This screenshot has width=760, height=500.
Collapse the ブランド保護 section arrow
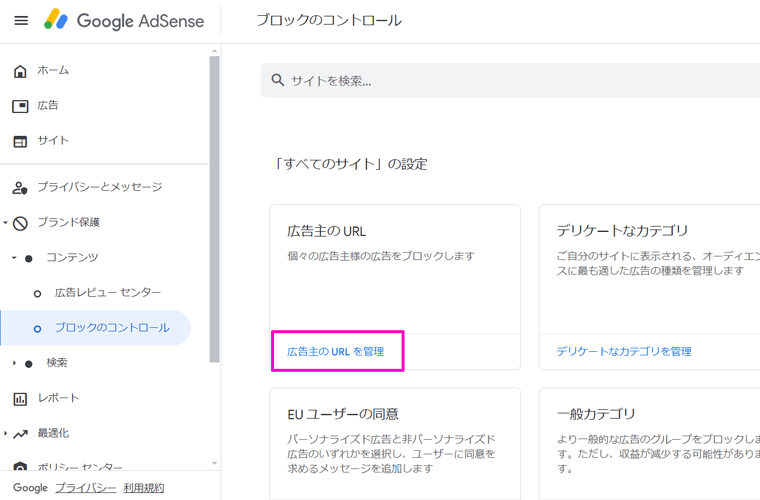coord(5,223)
